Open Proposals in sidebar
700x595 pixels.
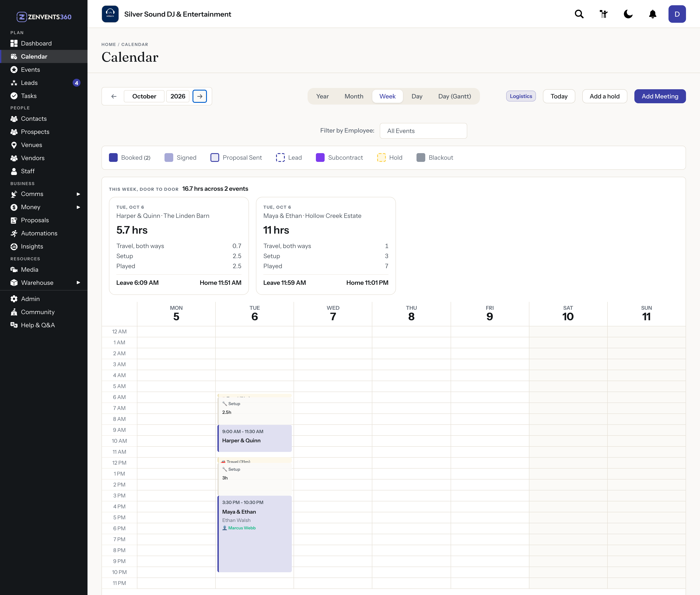point(44,220)
